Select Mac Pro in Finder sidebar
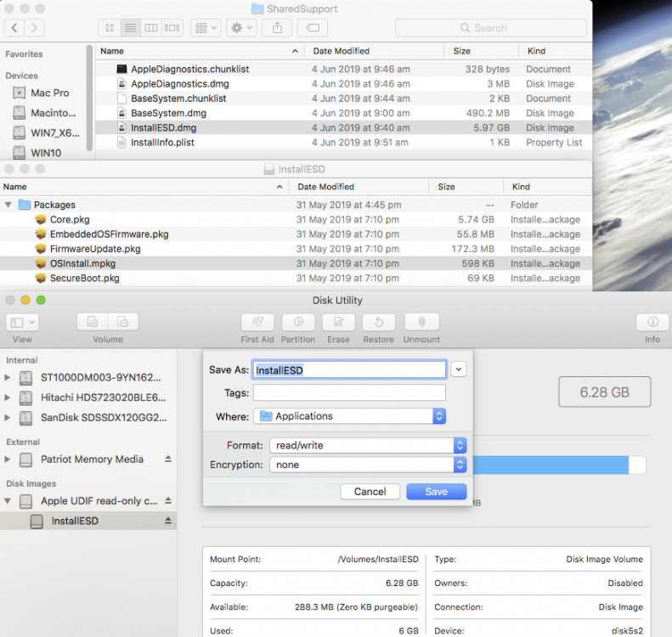This screenshot has width=672, height=637. click(x=41, y=93)
